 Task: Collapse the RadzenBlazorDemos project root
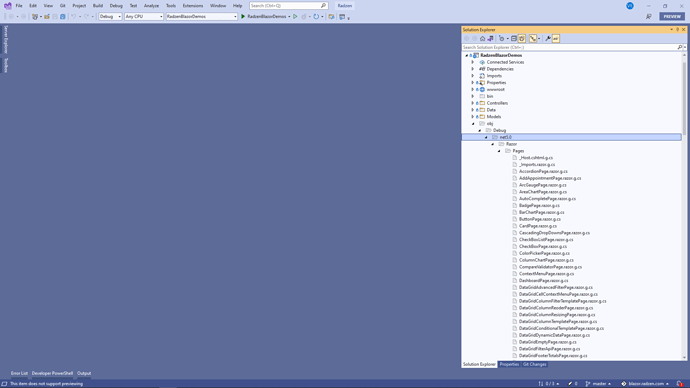tap(466, 55)
